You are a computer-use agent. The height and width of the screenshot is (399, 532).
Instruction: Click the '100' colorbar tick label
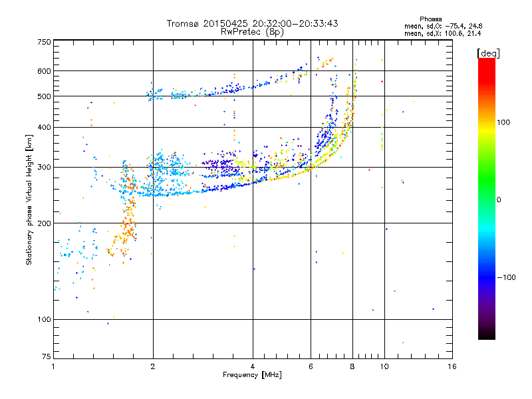(503, 122)
